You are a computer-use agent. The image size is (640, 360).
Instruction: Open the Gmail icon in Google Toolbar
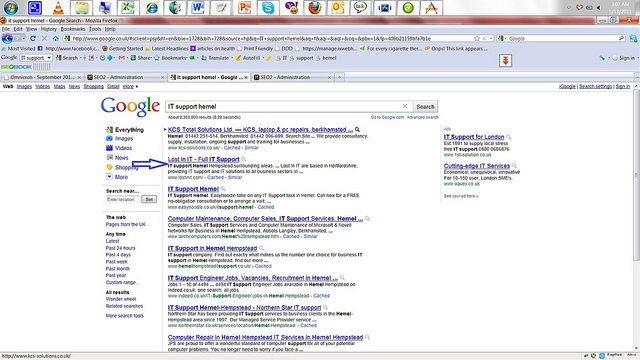(121, 58)
